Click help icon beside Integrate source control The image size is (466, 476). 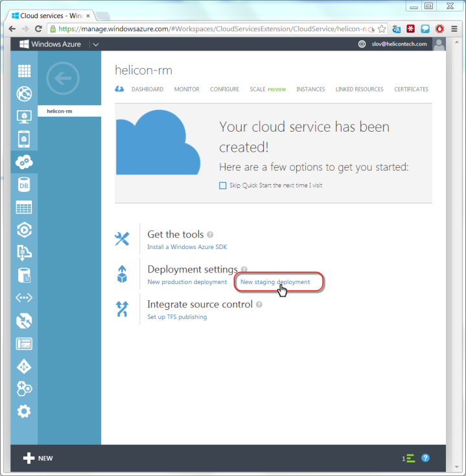click(x=259, y=305)
